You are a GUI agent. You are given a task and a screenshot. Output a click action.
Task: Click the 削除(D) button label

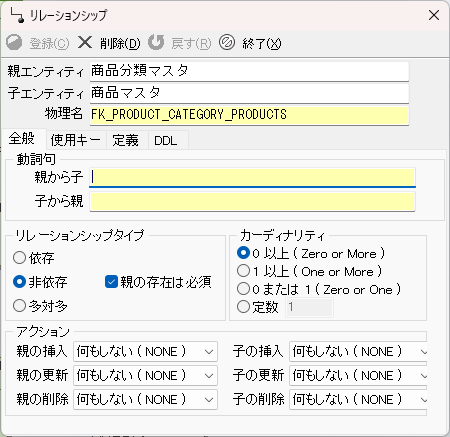coord(120,43)
